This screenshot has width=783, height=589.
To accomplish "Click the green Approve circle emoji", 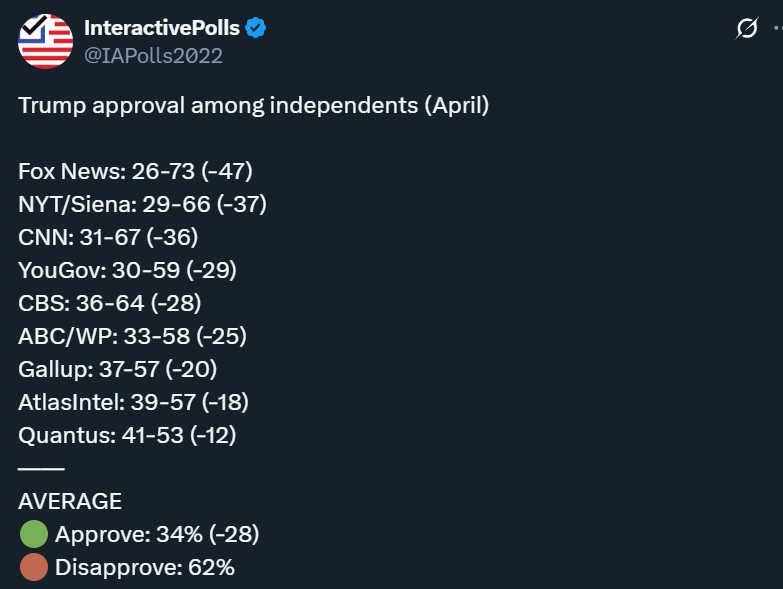I will pyautogui.click(x=34, y=534).
